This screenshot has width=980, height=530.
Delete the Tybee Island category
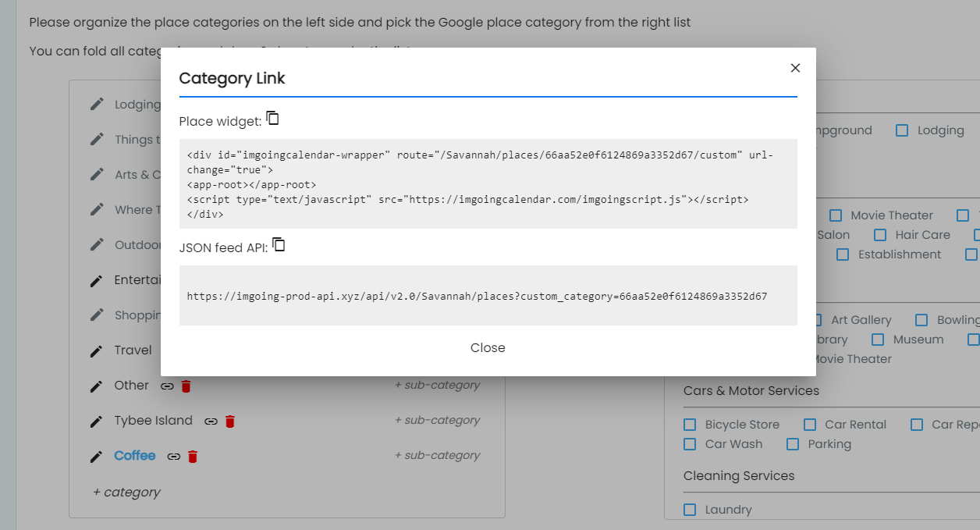(x=229, y=421)
